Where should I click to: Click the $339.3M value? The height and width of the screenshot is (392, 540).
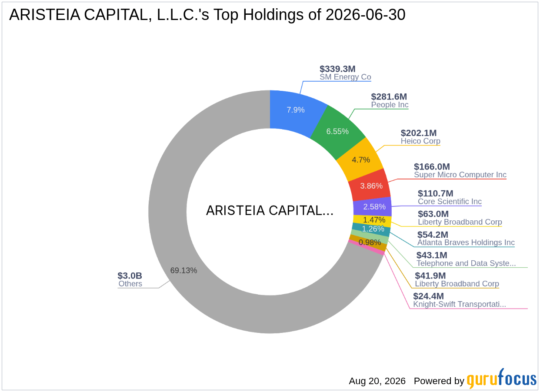337,69
